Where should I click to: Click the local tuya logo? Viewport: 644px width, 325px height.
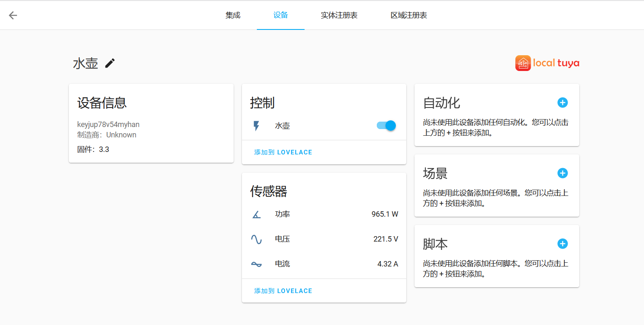(547, 63)
